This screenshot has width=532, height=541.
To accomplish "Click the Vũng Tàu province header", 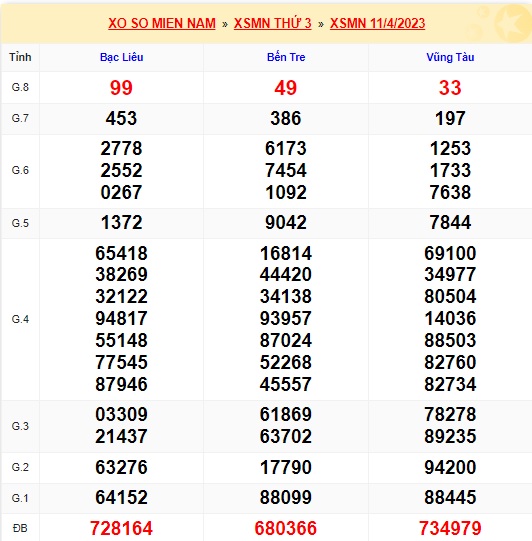I will coord(450,57).
